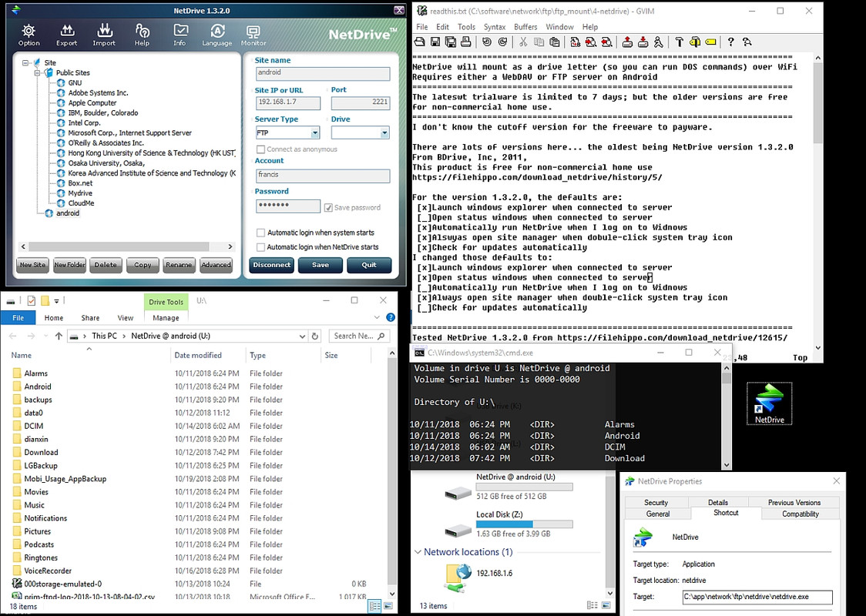Viewport: 866px width, 616px height.
Task: Click the Local Disk (Z:) usage bar
Action: 524,524
